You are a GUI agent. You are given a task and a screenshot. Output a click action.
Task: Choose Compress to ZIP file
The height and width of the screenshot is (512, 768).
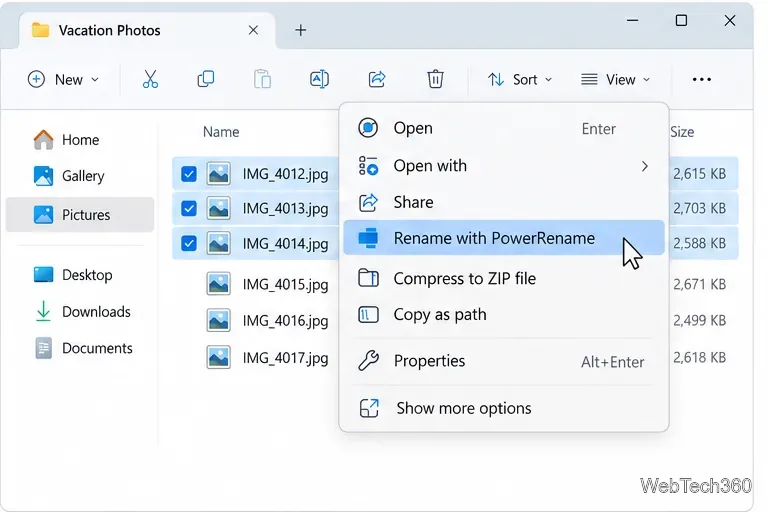504,278
